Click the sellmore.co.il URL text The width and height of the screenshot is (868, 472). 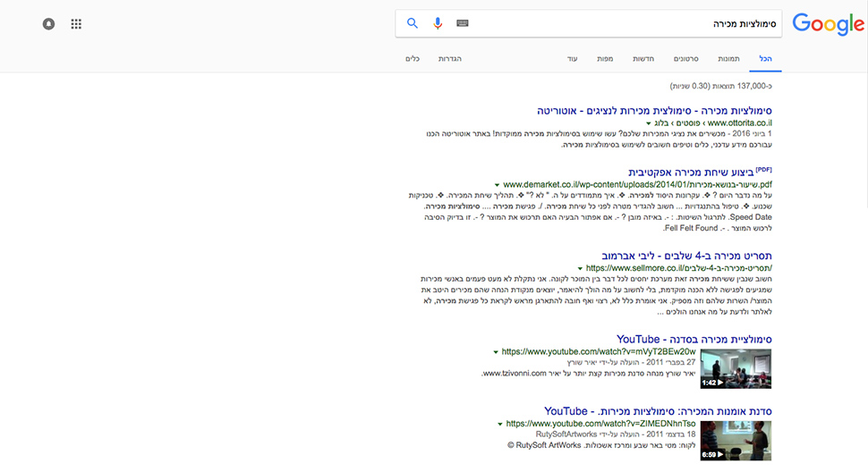click(678, 268)
